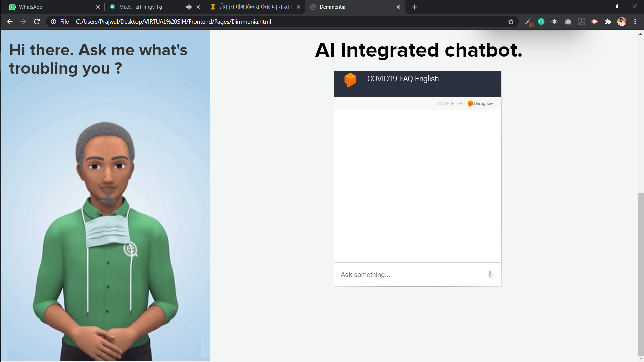Open the Extensions puzzle piece menu
This screenshot has width=644, height=362.
[x=608, y=22]
